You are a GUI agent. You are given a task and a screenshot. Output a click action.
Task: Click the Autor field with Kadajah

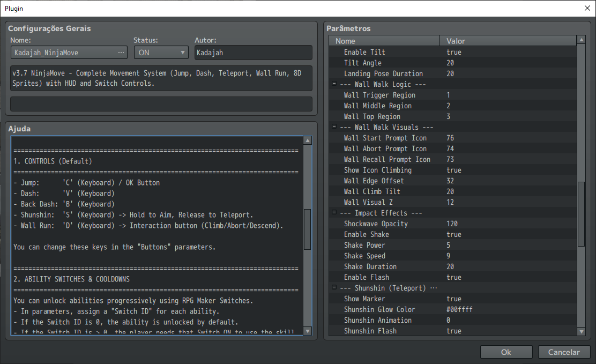[x=253, y=53]
